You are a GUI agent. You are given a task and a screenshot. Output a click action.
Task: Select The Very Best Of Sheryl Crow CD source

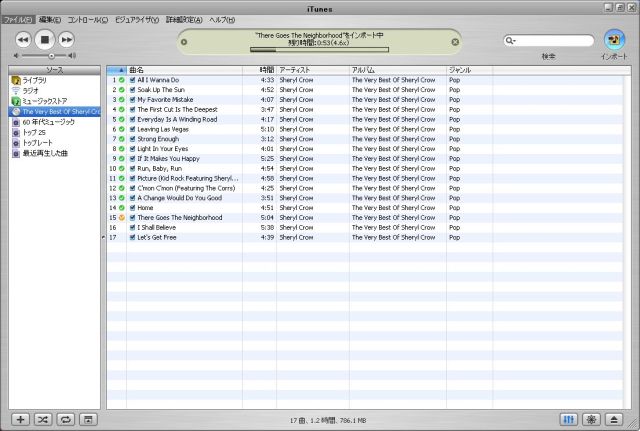tap(54, 111)
